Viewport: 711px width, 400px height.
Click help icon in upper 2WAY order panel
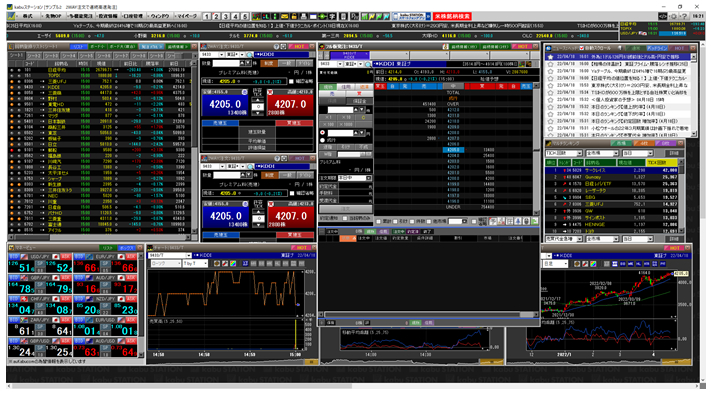276,46
